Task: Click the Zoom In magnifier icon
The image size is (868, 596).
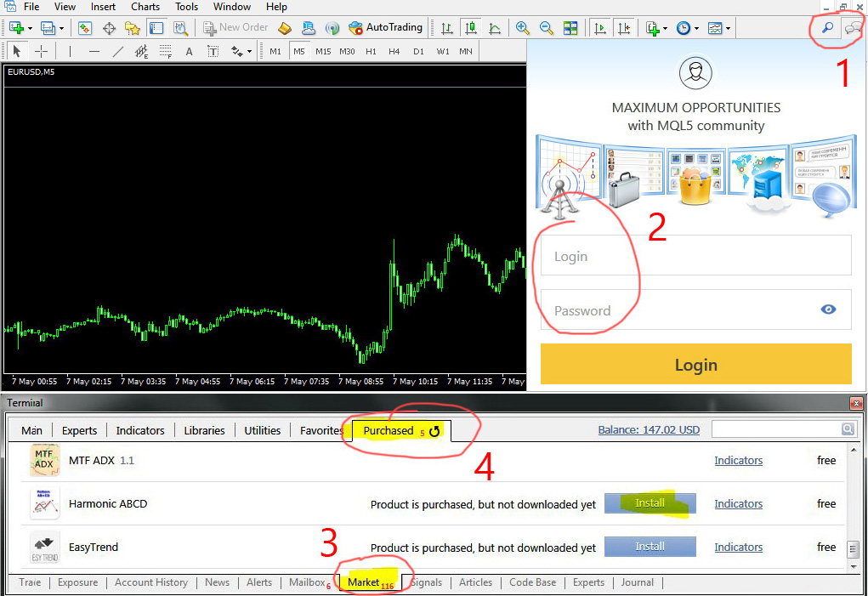Action: (x=522, y=28)
